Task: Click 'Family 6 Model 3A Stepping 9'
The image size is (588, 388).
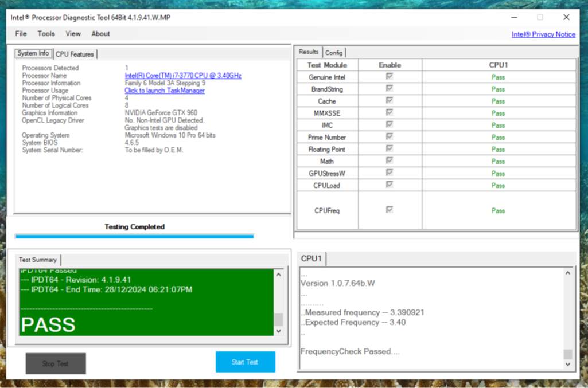Action: click(x=165, y=83)
